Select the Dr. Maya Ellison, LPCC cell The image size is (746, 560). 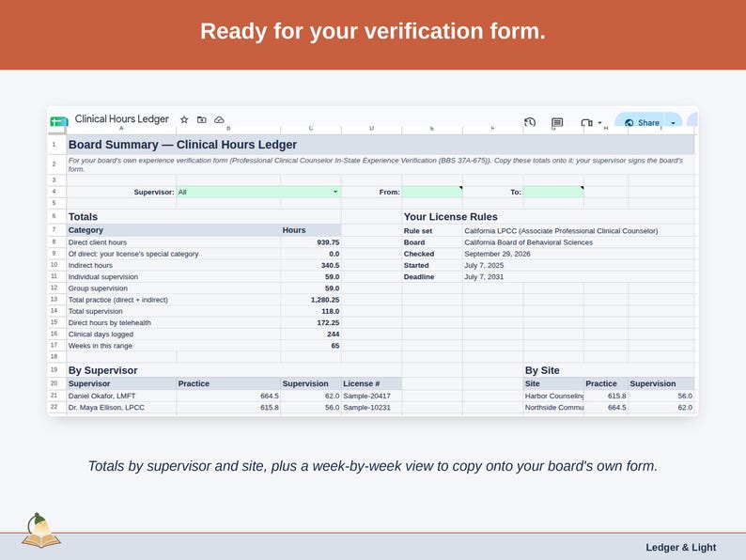[x=121, y=407]
